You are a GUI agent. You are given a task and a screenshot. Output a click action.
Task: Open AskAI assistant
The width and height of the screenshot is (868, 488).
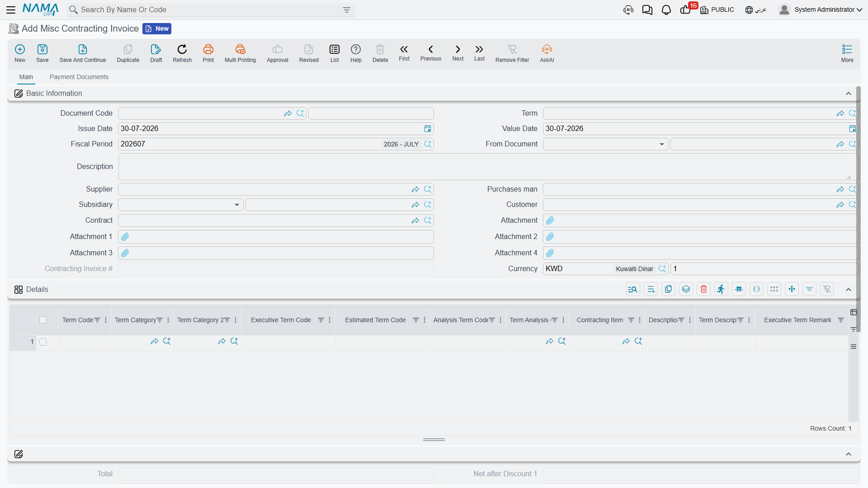pyautogui.click(x=547, y=53)
